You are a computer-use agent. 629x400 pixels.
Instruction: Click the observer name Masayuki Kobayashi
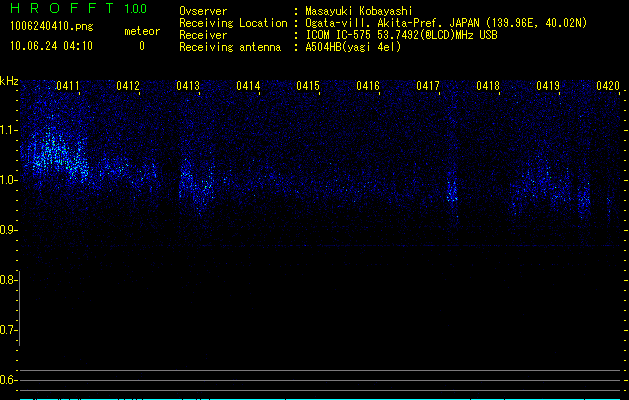[x=359, y=11]
